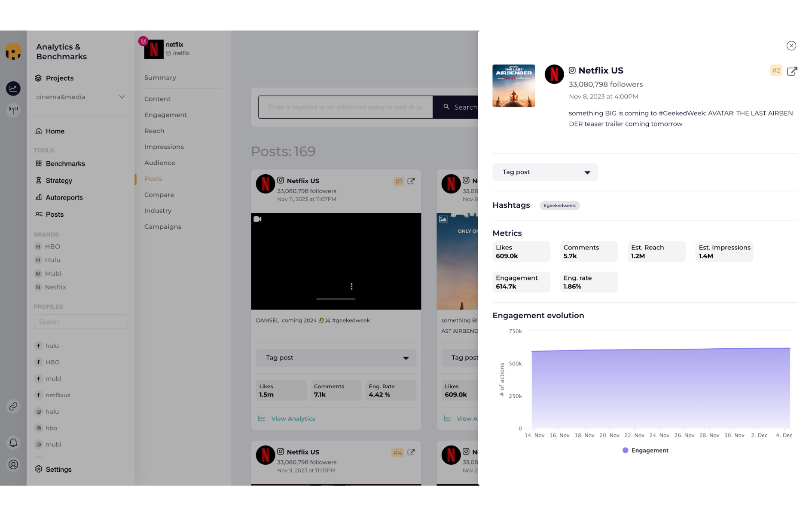This screenshot has width=812, height=516.
Task: Switch to Audience tab
Action: (x=159, y=163)
